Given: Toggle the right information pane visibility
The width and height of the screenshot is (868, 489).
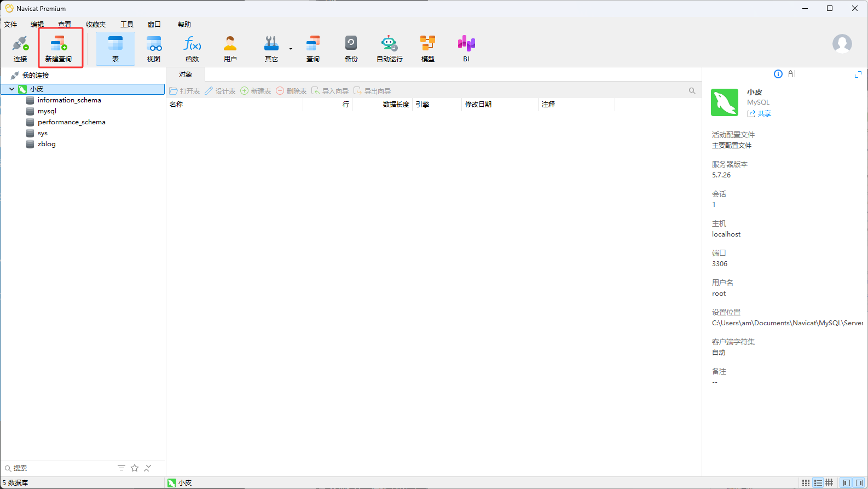Looking at the screenshot, I should point(859,483).
